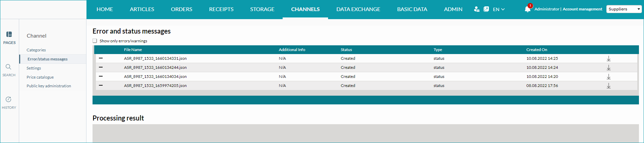Open Categories in Channel sidebar
This screenshot has width=644, height=143.
click(x=36, y=50)
